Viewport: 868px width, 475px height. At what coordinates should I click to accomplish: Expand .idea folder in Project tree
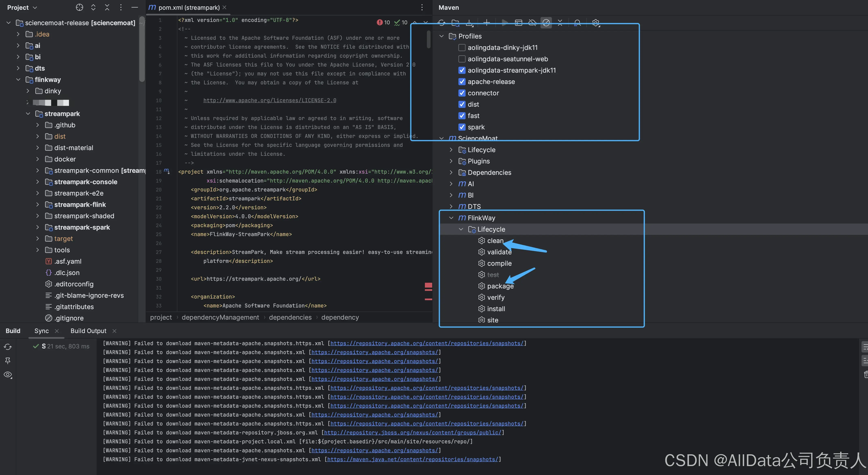point(18,34)
